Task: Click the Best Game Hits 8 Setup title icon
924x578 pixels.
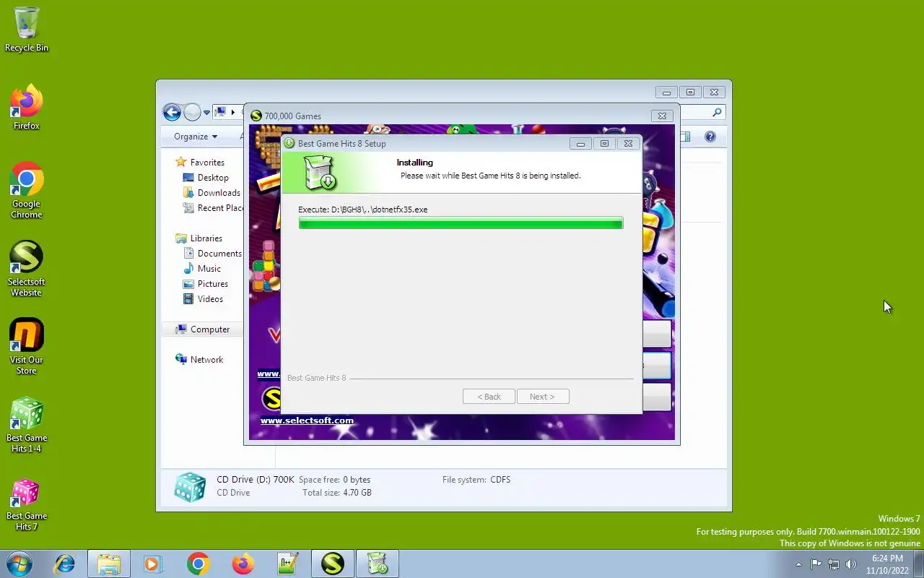Action: [x=289, y=143]
